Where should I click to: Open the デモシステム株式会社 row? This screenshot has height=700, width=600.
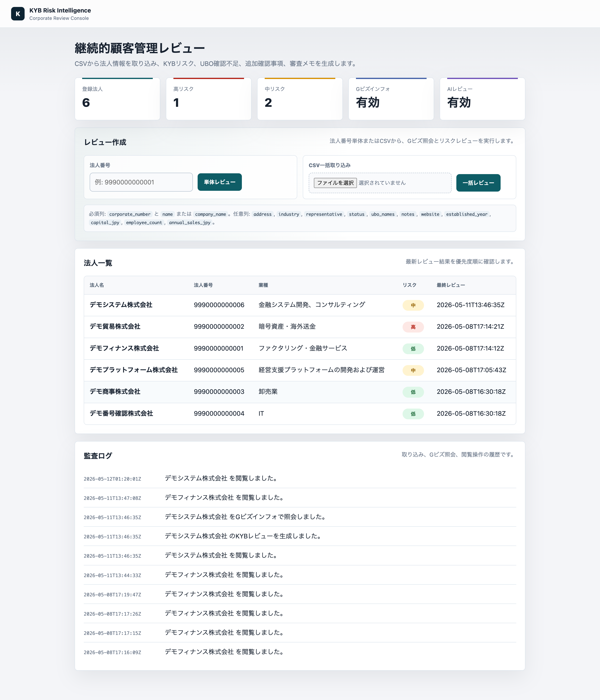pos(300,305)
